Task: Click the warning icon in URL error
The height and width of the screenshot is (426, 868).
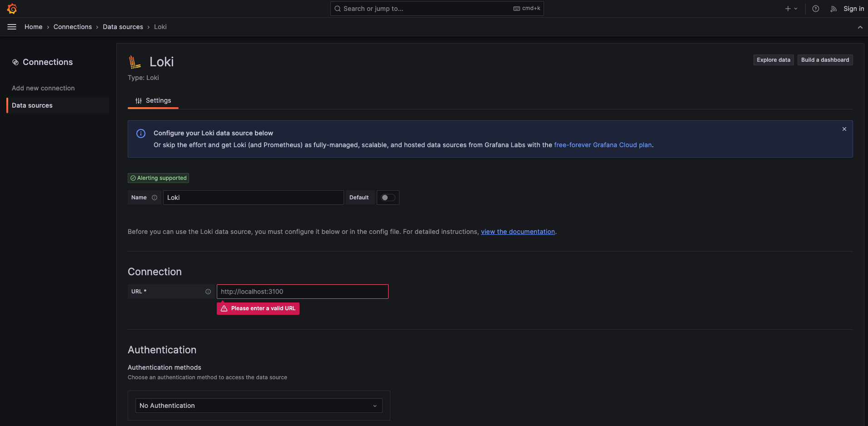Action: [x=224, y=308]
